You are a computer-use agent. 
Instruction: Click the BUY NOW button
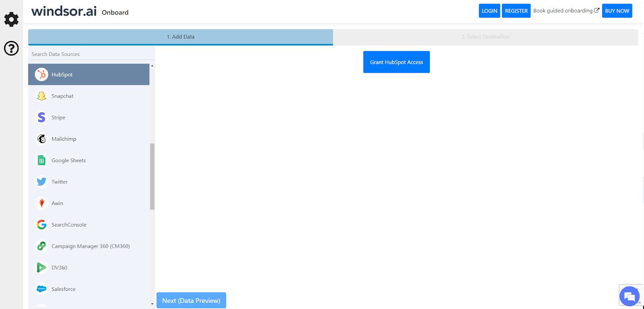617,11
